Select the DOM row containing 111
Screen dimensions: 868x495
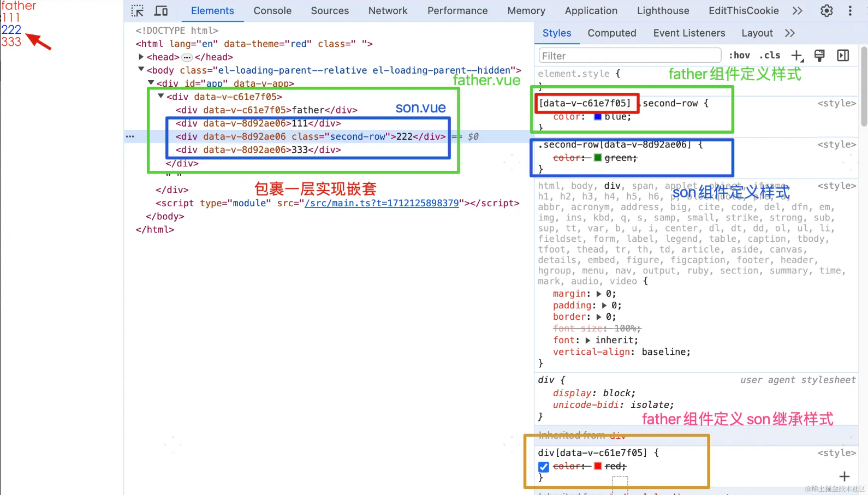pos(258,123)
